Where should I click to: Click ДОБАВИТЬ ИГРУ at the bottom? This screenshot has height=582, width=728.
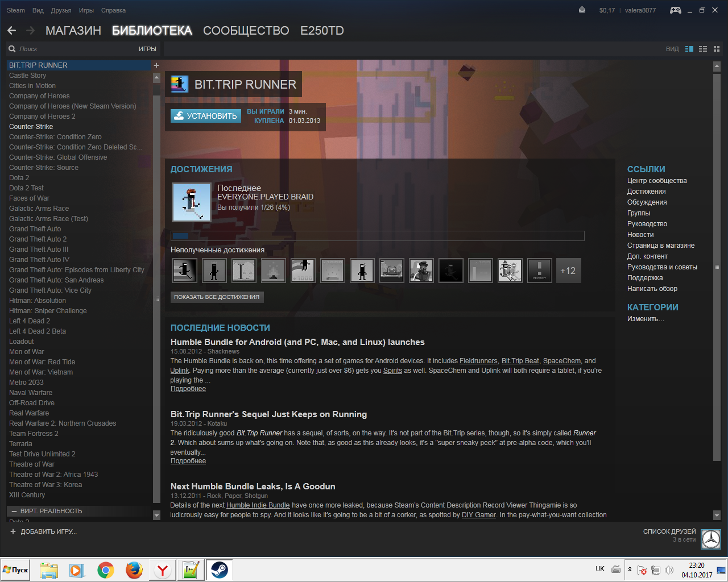pos(43,531)
